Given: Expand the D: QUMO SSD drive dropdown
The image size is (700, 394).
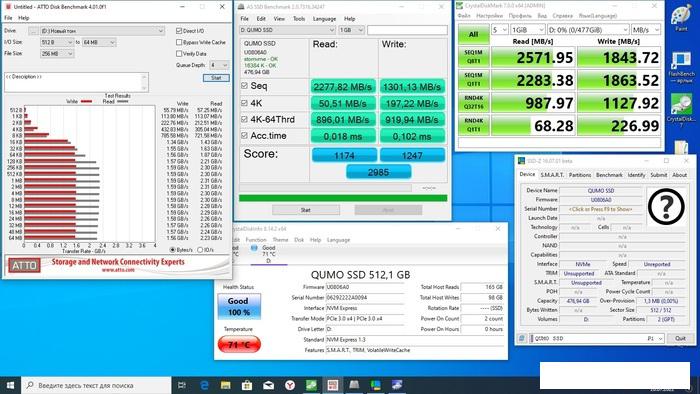Looking at the screenshot, I should (x=288, y=30).
